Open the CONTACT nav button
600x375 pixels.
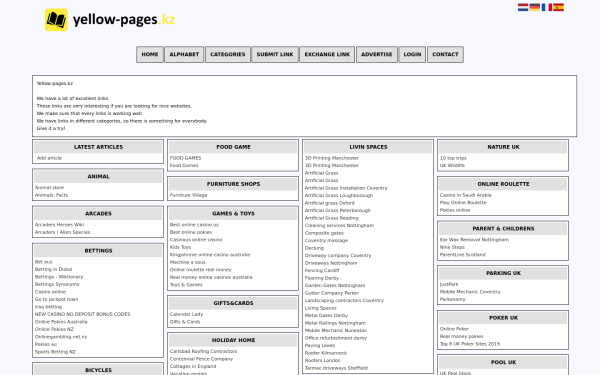pyautogui.click(x=445, y=54)
